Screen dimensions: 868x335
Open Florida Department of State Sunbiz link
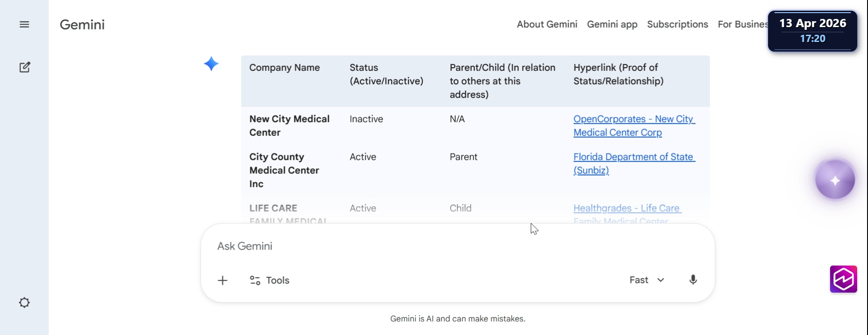click(634, 163)
